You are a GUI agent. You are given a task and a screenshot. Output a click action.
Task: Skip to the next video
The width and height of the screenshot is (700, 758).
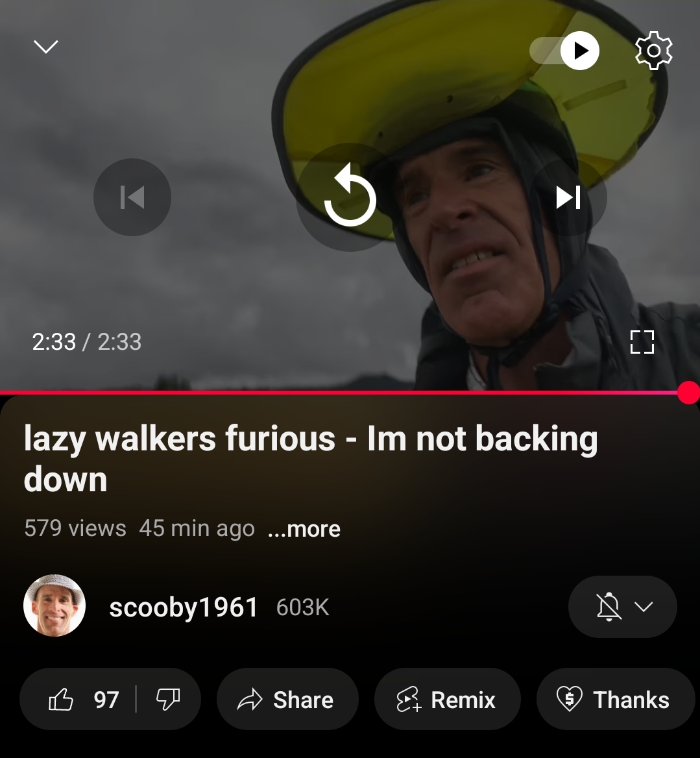pos(568,197)
